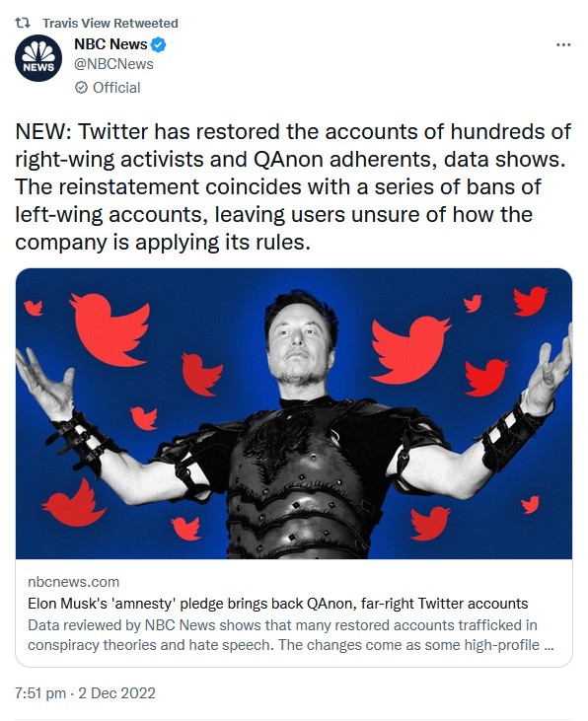Screen dimensions: 588x721
Task: Click the blue verified checkmark badge
Action: pyautogui.click(x=158, y=44)
